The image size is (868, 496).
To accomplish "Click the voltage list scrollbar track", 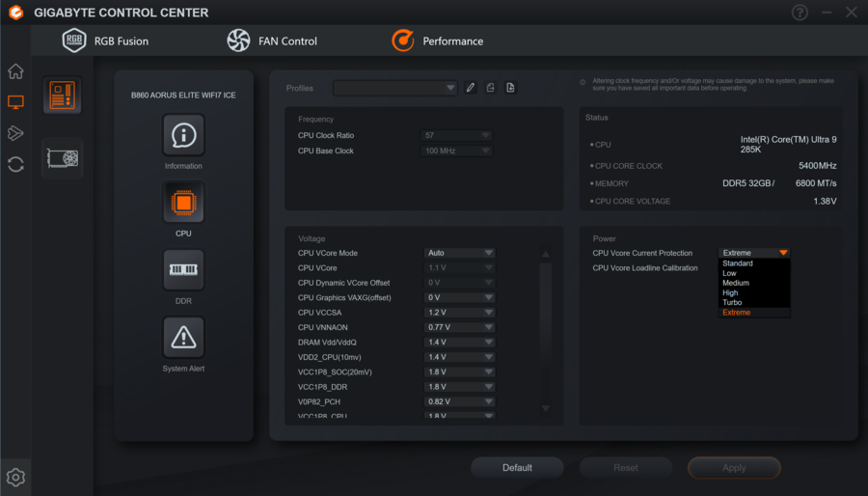I will pyautogui.click(x=545, y=331).
